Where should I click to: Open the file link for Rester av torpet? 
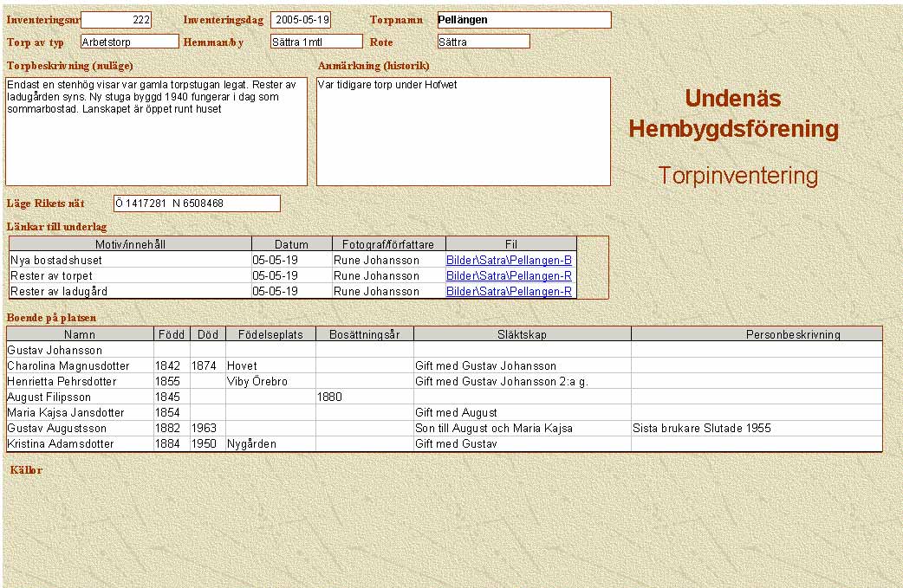509,275
